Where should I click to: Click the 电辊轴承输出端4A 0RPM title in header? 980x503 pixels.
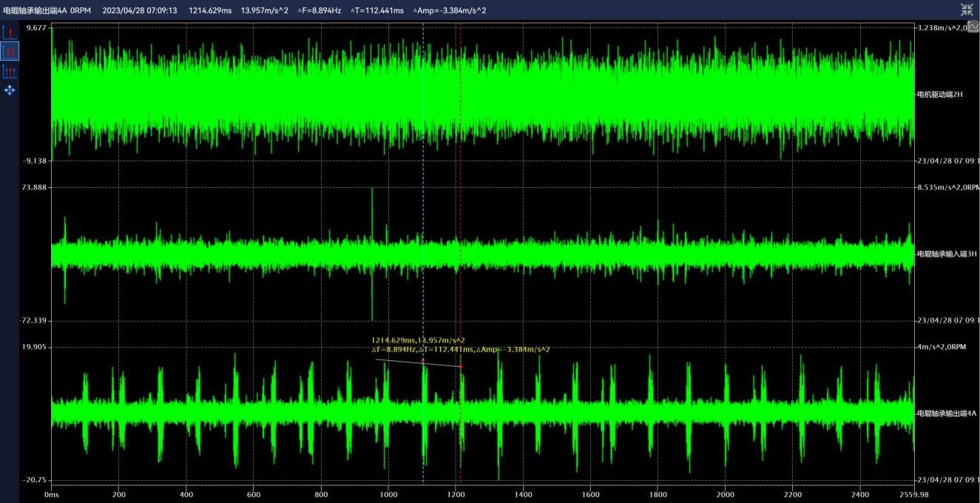click(47, 10)
